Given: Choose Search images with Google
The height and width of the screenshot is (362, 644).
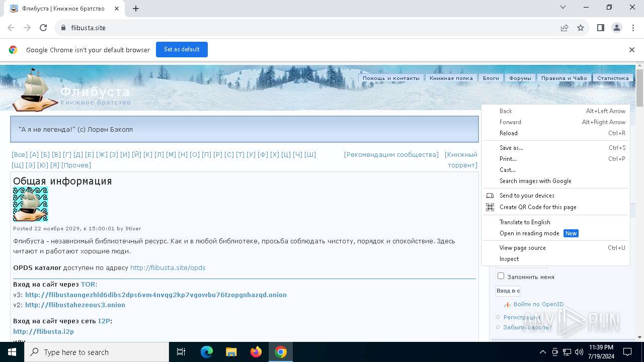Looking at the screenshot, I should click(x=555, y=181).
